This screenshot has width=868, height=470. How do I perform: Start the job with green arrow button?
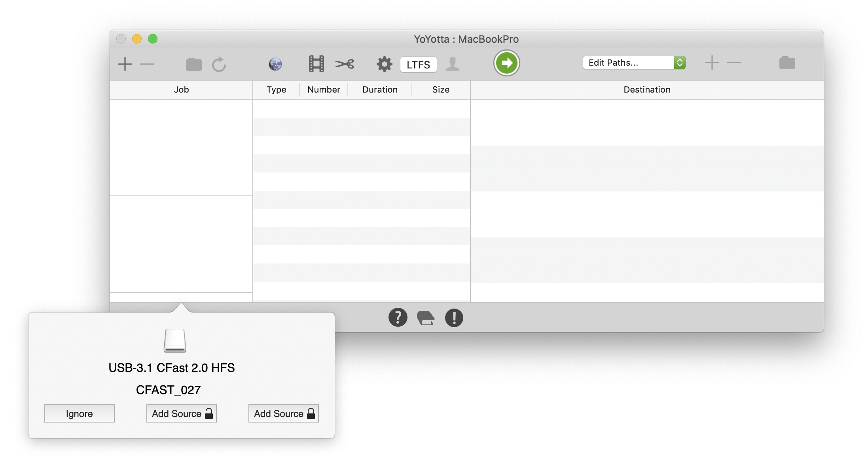pyautogui.click(x=506, y=63)
